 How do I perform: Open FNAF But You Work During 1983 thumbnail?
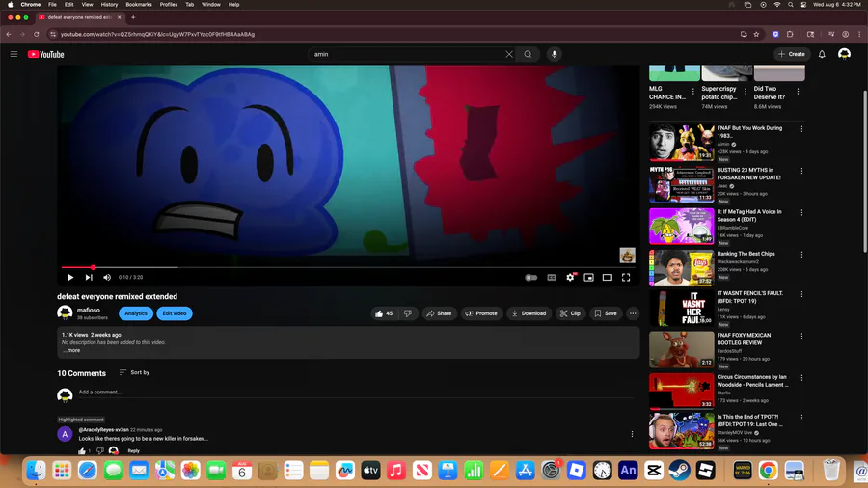pyautogui.click(x=682, y=142)
